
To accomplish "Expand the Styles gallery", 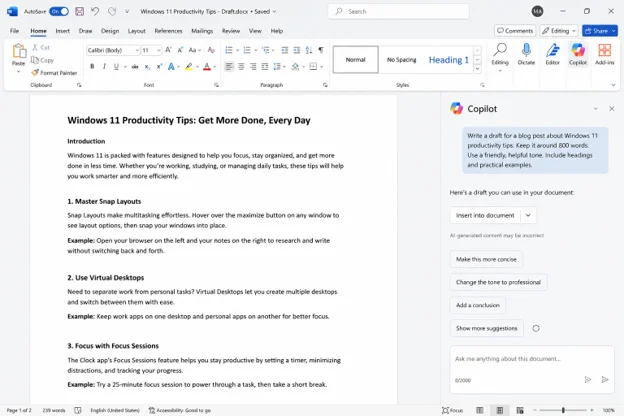I will 478,69.
